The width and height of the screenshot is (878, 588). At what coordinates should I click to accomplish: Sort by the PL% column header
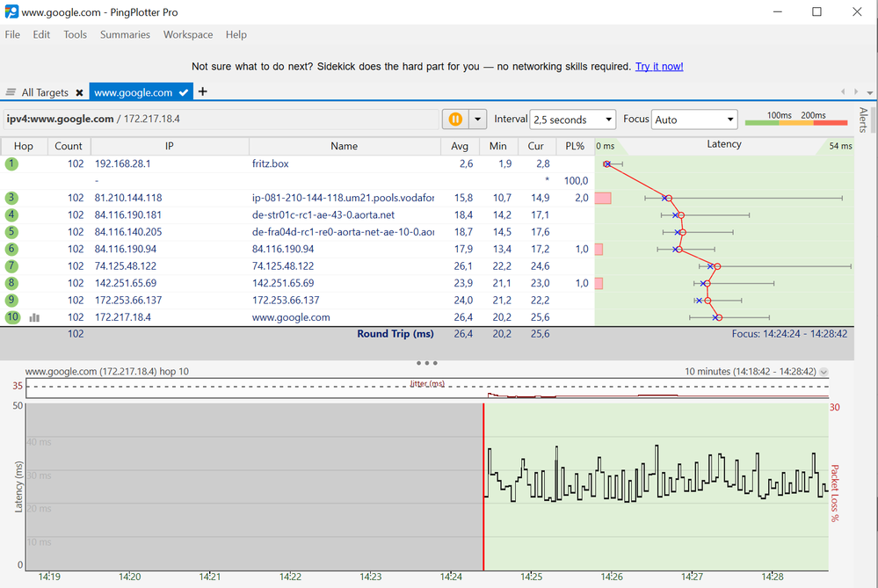click(x=576, y=146)
